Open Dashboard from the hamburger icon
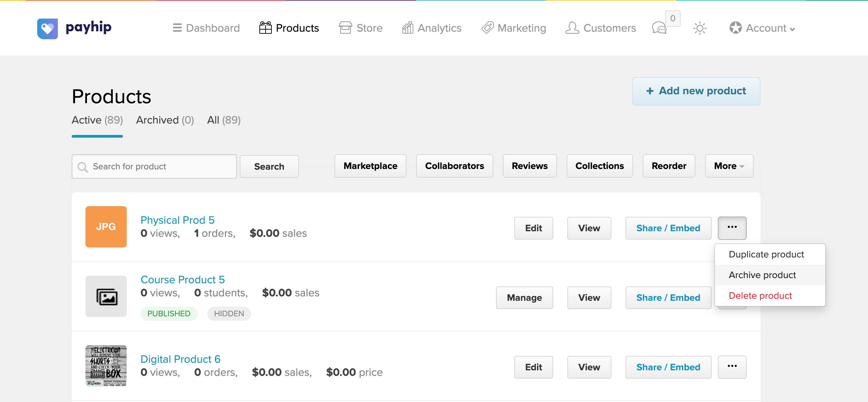The image size is (868, 402). [177, 28]
